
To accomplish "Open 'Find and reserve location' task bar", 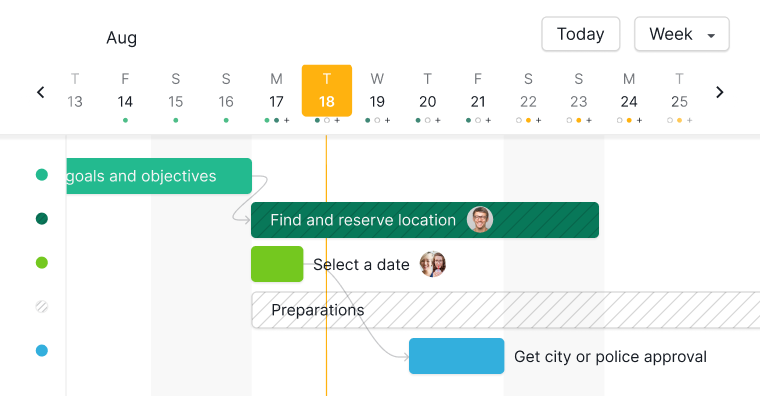I will 425,220.
